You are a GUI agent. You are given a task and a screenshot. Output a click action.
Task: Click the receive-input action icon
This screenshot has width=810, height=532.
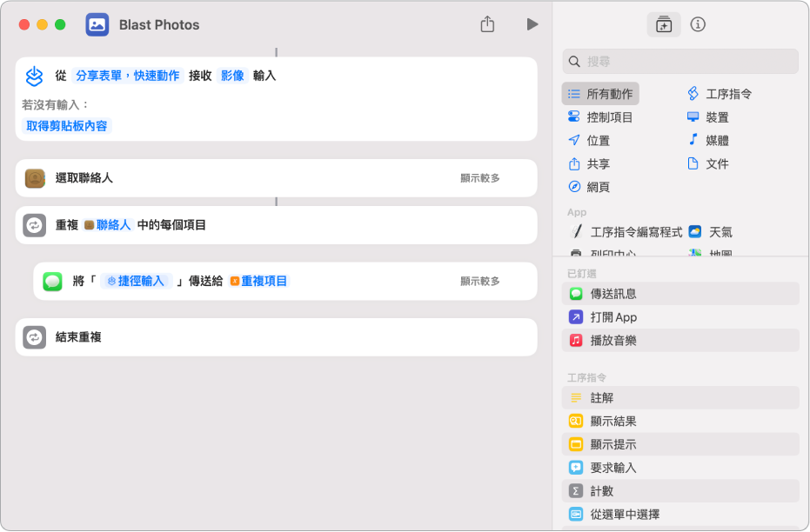point(34,76)
